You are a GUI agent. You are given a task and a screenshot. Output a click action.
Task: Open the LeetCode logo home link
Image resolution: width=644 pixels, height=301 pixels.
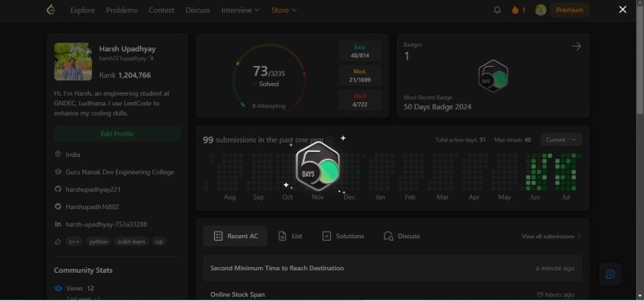click(51, 10)
